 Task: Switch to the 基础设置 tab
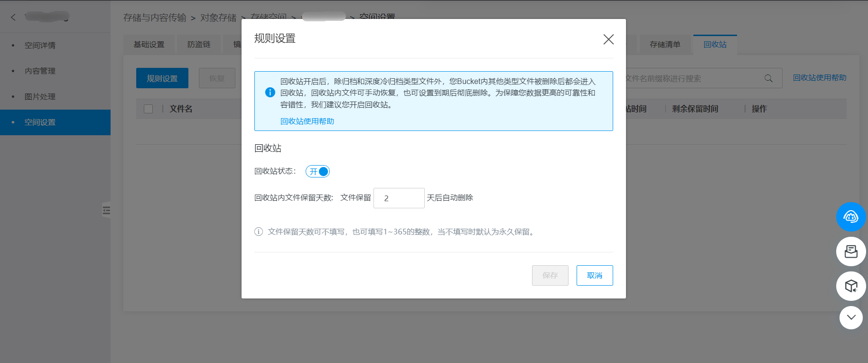(x=149, y=45)
